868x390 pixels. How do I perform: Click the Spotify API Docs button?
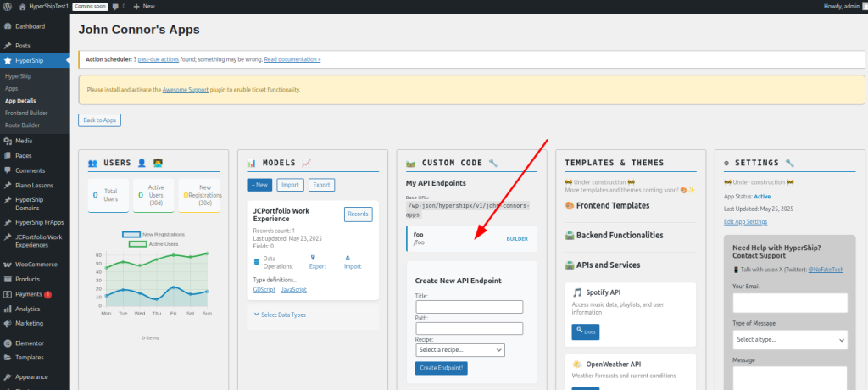pyautogui.click(x=585, y=331)
